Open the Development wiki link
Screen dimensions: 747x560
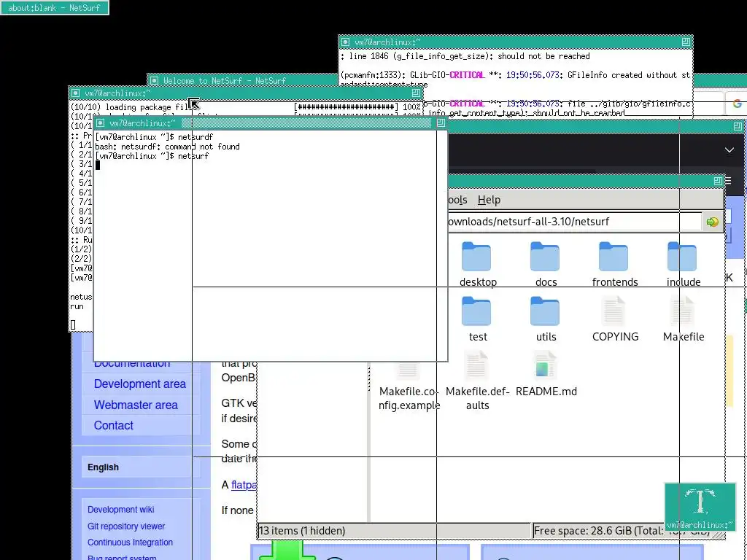point(120,510)
